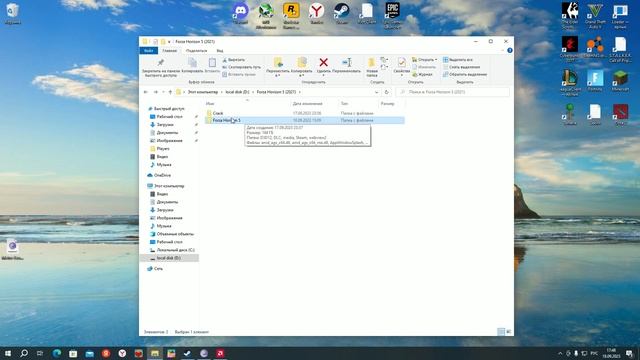Open the File tab in the ribbon

[x=148, y=51]
